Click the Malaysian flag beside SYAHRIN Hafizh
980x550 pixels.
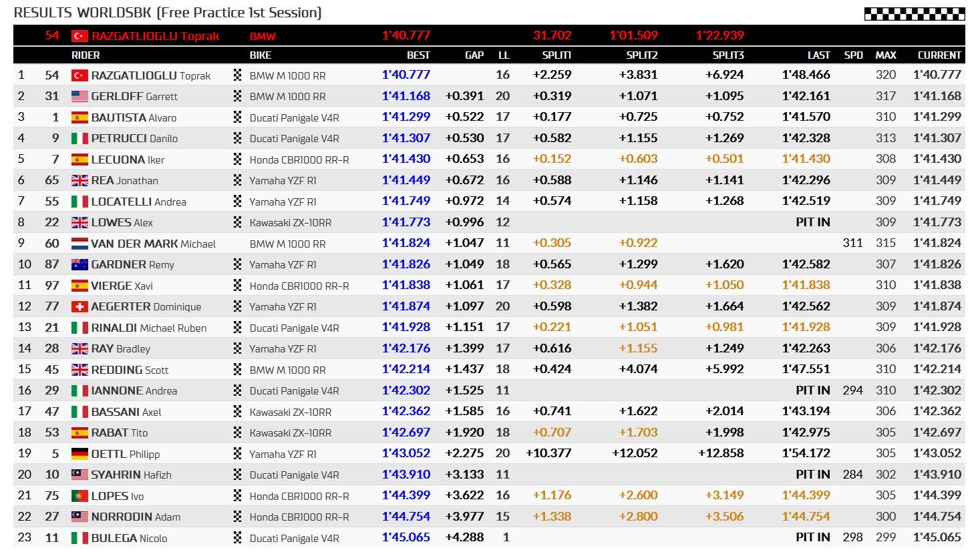(x=80, y=475)
